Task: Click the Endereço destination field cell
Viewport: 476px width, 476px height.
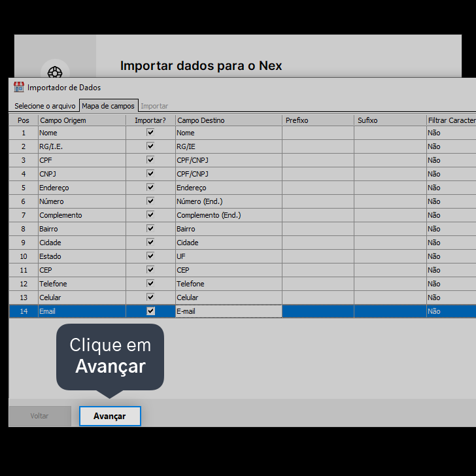Action: tap(229, 188)
